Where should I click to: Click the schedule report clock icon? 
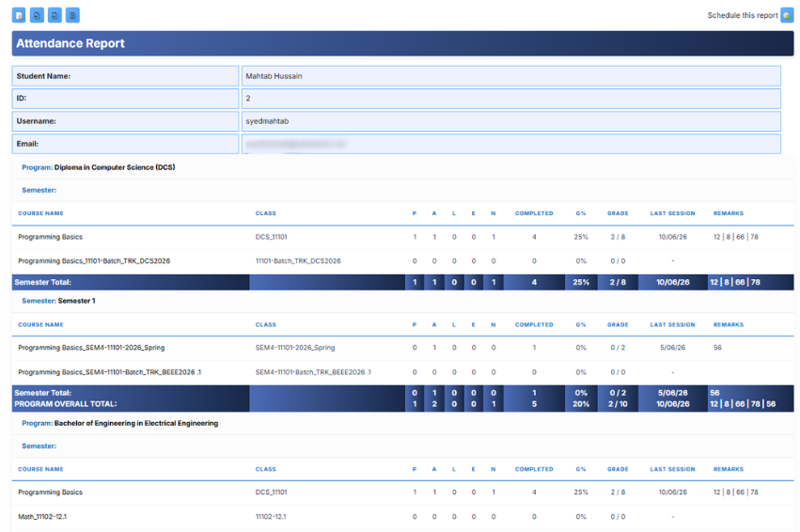click(x=787, y=15)
